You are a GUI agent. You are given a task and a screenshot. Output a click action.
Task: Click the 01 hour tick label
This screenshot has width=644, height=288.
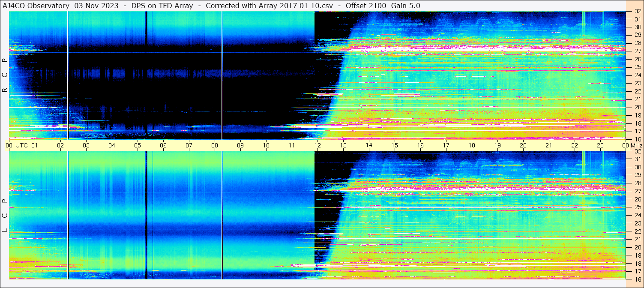(35, 145)
